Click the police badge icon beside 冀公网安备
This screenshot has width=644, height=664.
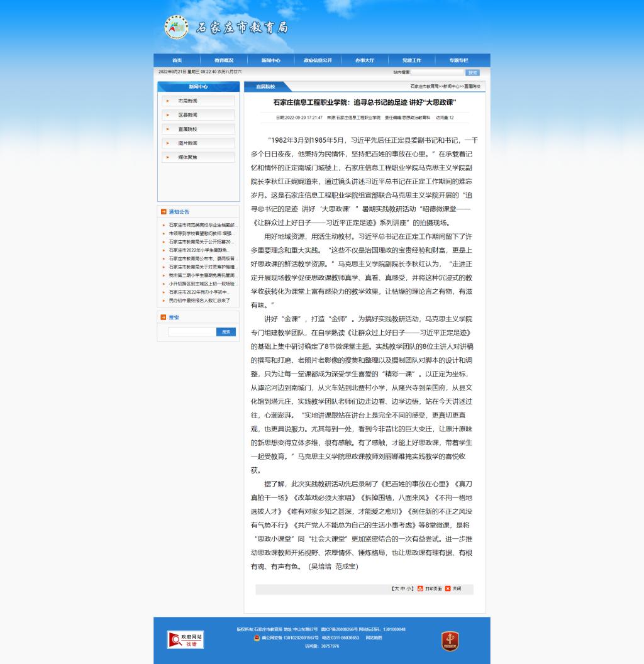pos(257,638)
